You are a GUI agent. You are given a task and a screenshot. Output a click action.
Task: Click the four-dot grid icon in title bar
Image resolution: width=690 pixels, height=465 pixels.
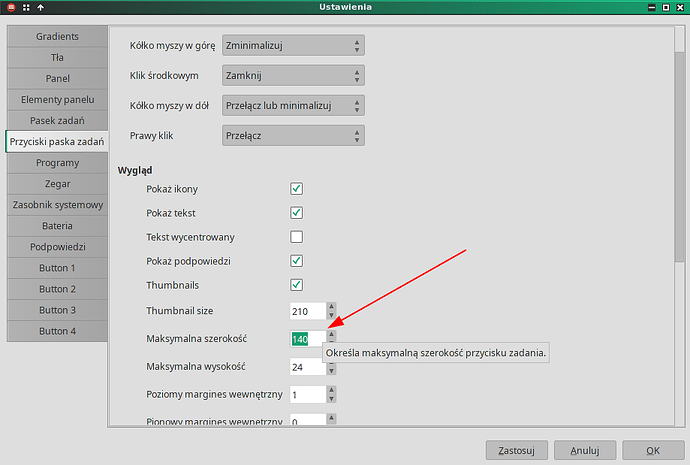point(25,8)
